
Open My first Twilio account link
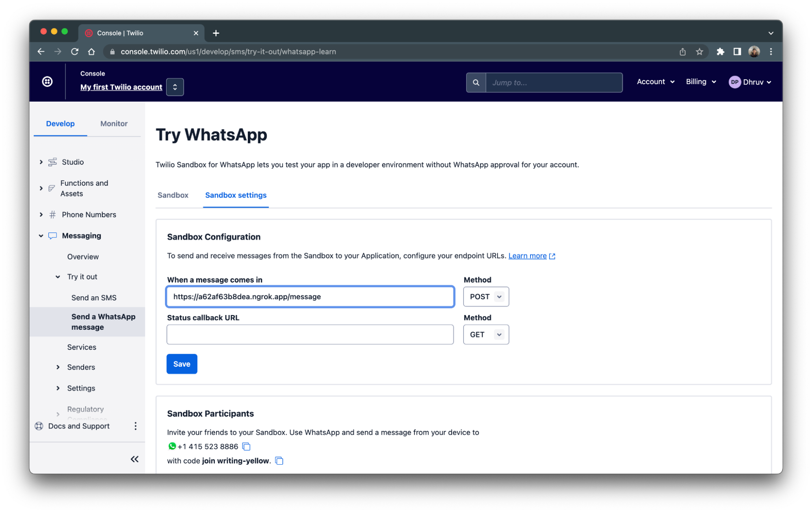[x=121, y=87]
